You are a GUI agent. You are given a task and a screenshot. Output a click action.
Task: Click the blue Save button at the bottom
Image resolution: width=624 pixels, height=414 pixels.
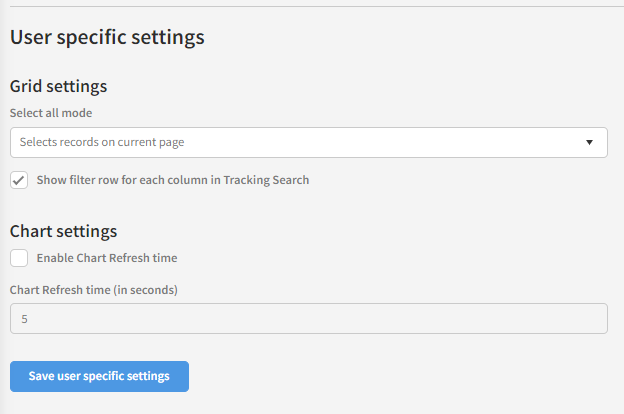pyautogui.click(x=99, y=376)
